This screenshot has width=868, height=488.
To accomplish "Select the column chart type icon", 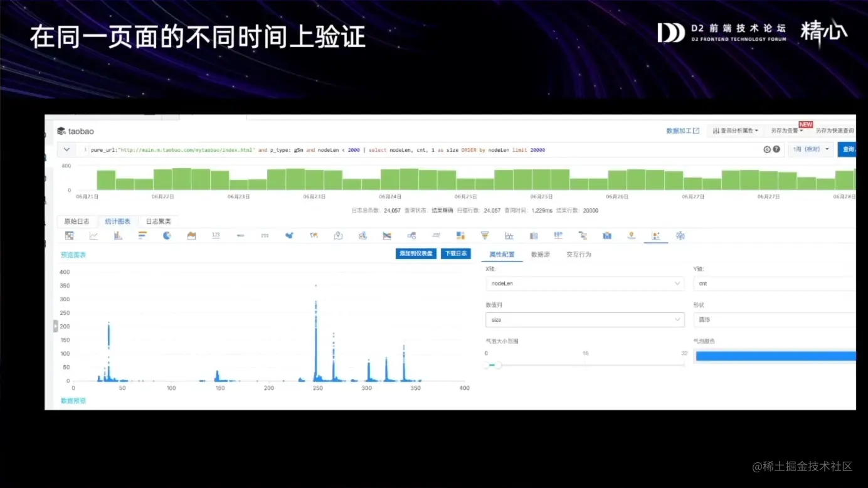I will [x=118, y=236].
